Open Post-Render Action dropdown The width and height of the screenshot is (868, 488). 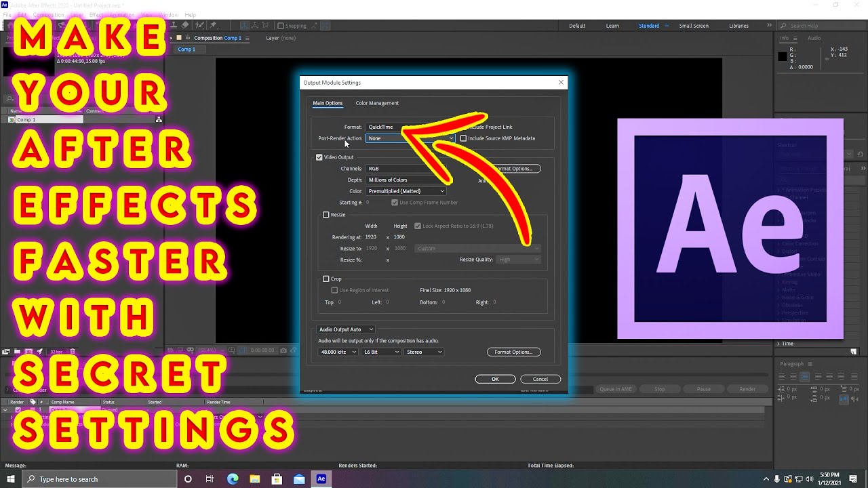tap(410, 138)
